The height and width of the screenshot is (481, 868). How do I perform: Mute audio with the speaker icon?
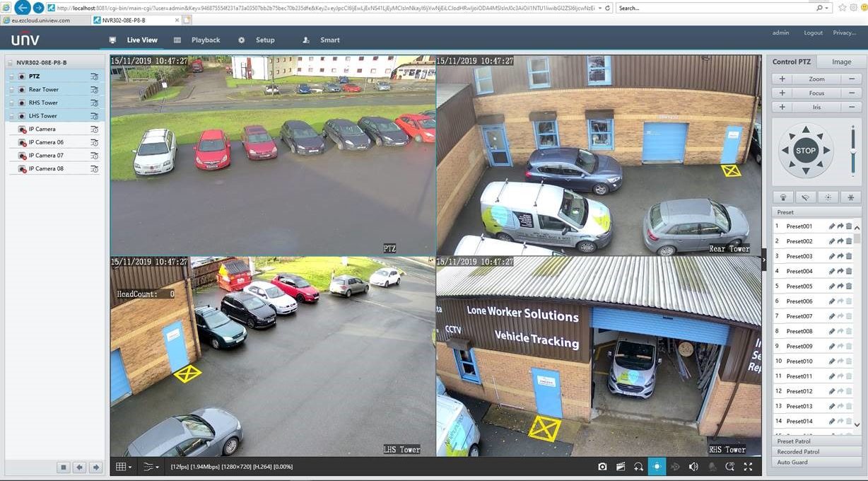(693, 467)
